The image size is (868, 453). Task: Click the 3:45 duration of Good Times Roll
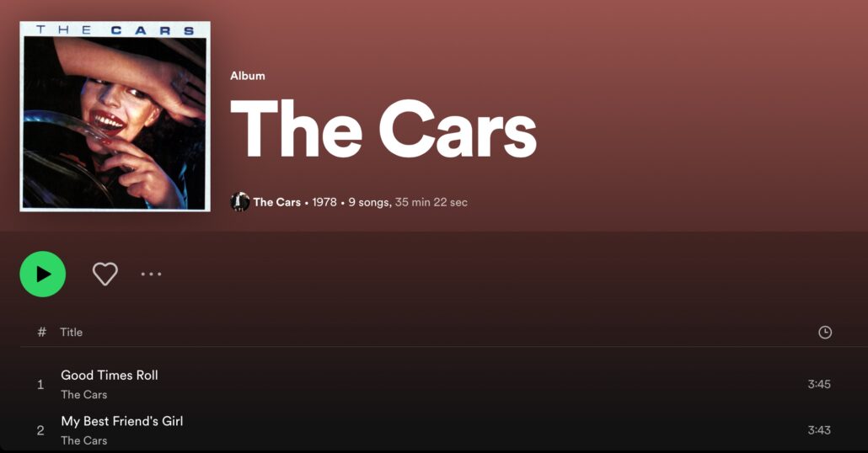pyautogui.click(x=819, y=384)
